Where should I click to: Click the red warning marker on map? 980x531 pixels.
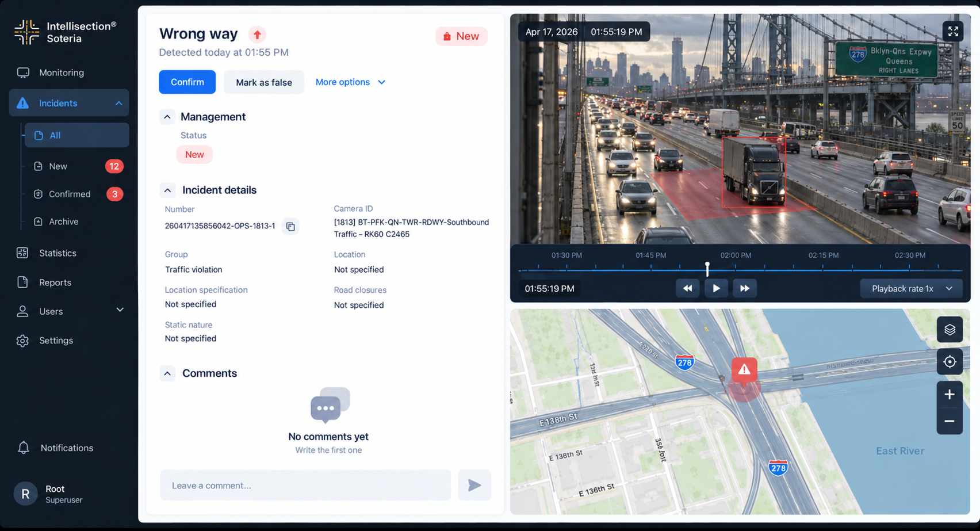point(744,370)
